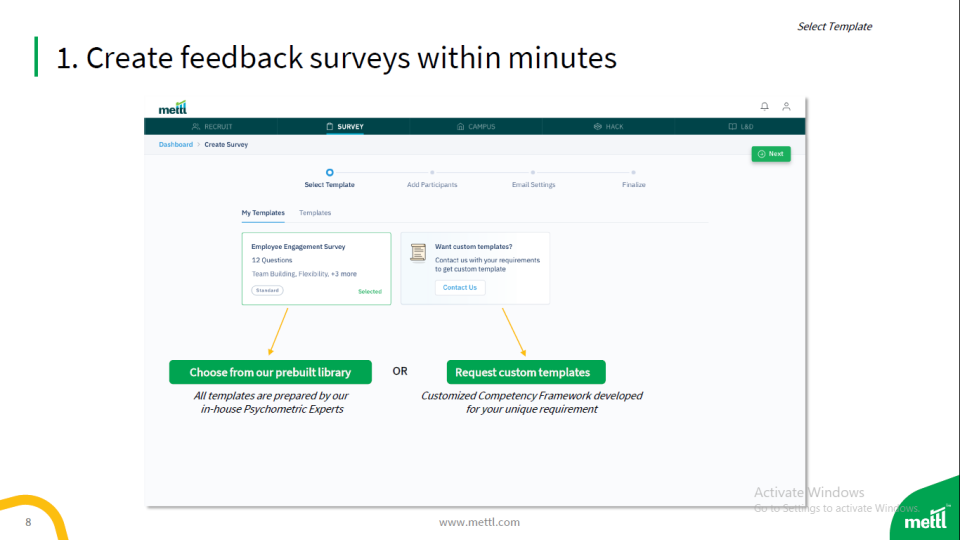Screen dimensions: 960x540
Task: Jump to Email Settings step marker
Action: [533, 173]
